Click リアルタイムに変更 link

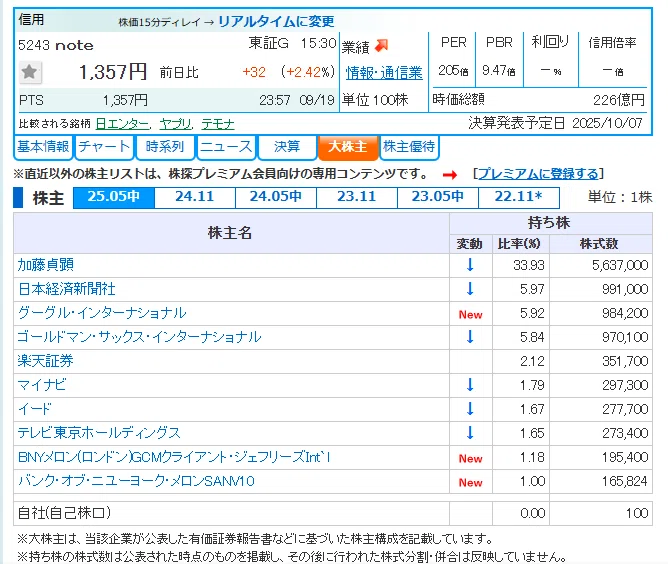pos(276,21)
